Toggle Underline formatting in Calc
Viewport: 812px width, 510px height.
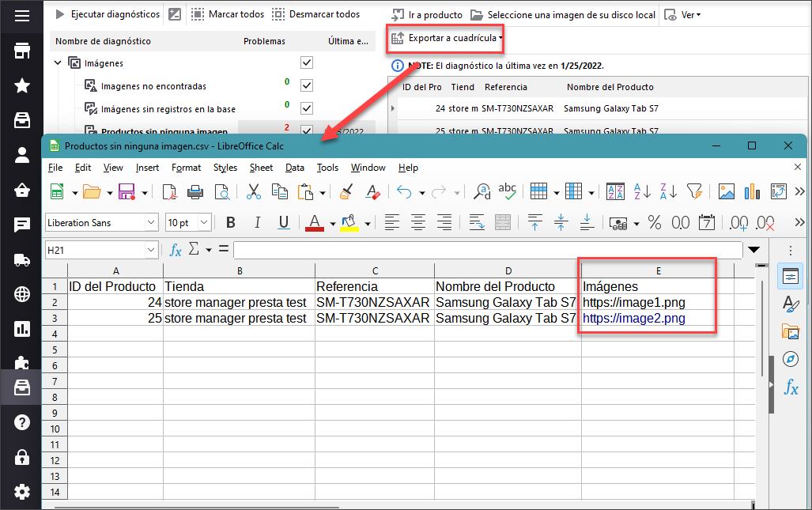[x=283, y=223]
